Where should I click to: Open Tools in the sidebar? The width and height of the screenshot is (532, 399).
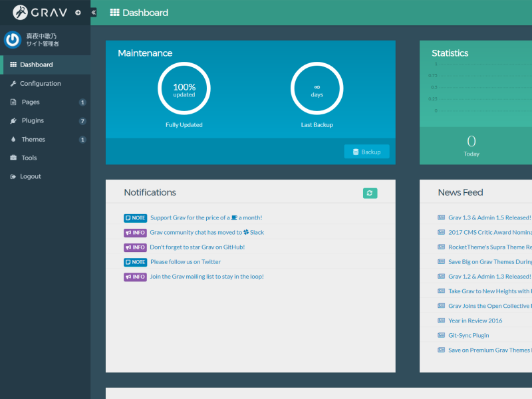coord(45,158)
